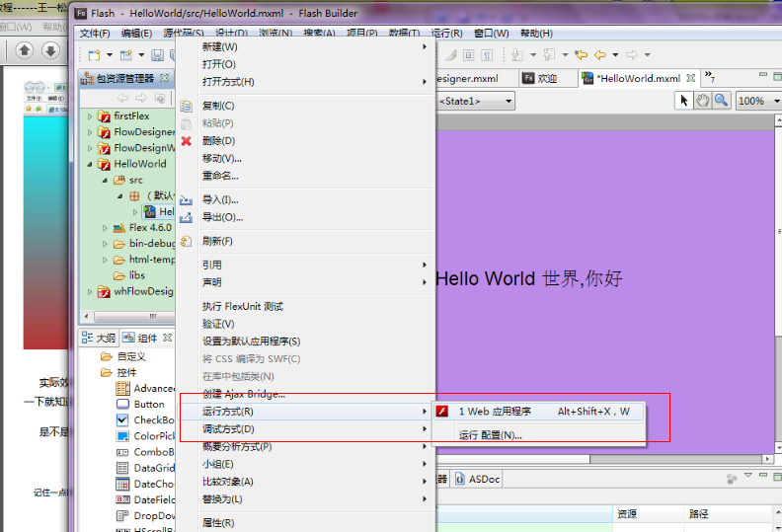Click the forward arrow in the package explorer toolbar
This screenshot has height=532, width=782.
click(141, 98)
